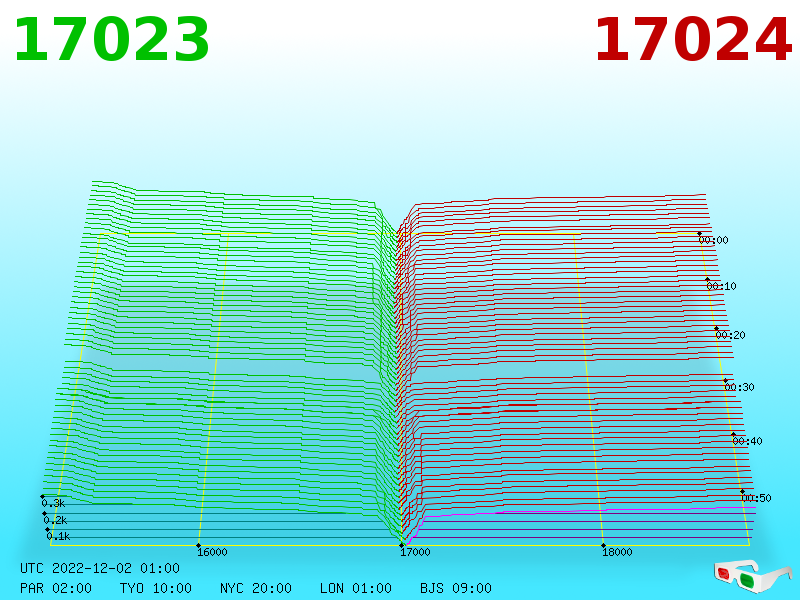
Task: Click the 17000 price axis label
Action: pyautogui.click(x=415, y=552)
